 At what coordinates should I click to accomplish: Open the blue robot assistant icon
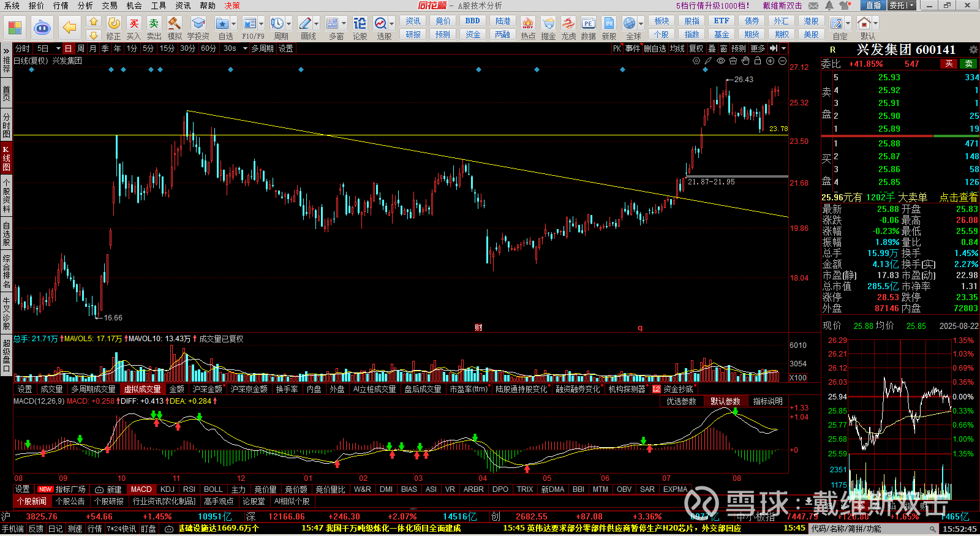(42, 28)
